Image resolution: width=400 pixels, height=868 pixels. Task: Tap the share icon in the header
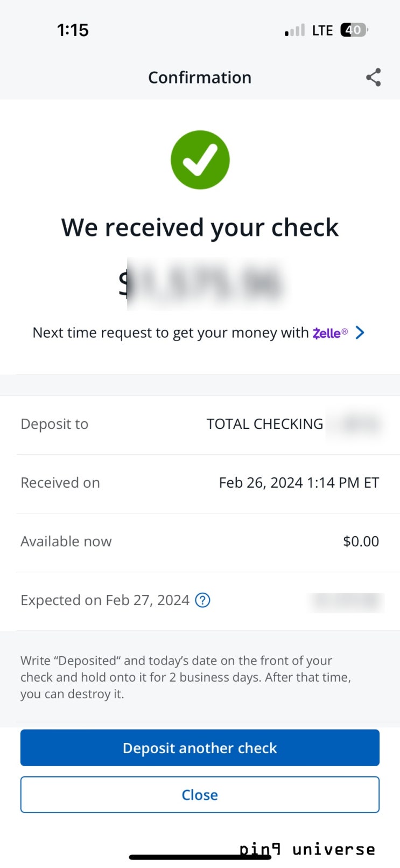click(373, 78)
